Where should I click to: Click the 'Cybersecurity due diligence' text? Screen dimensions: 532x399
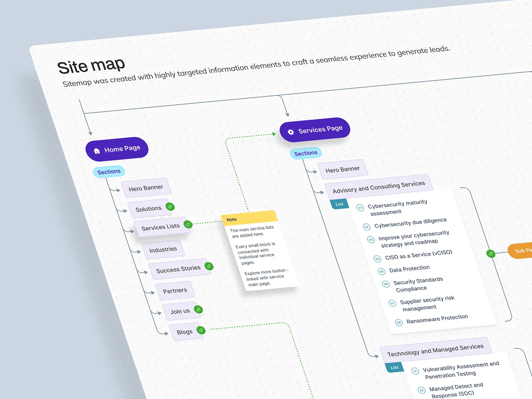(411, 223)
